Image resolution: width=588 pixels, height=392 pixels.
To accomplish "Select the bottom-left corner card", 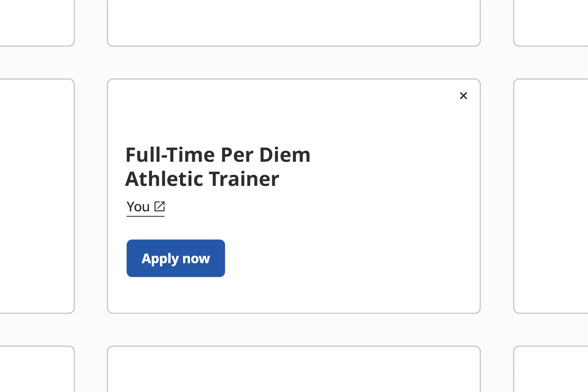I will click(37, 369).
